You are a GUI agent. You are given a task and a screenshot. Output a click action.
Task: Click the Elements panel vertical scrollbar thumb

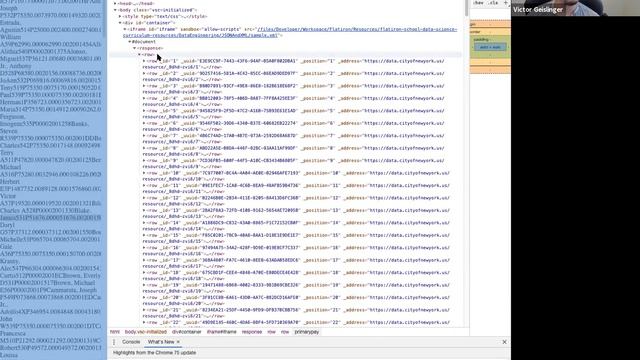tap(467, 8)
